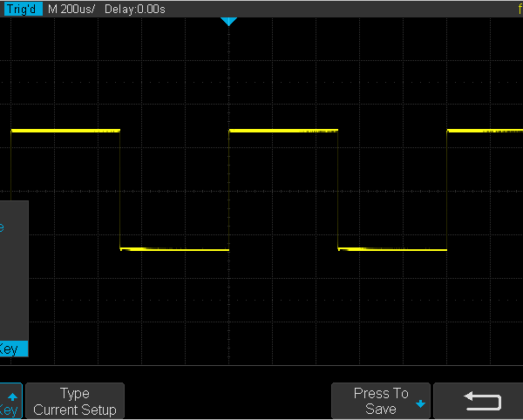Click the waveform rising edge under trigger marker
Image resolution: width=523 pixels, height=420 pixels.
tap(228, 190)
